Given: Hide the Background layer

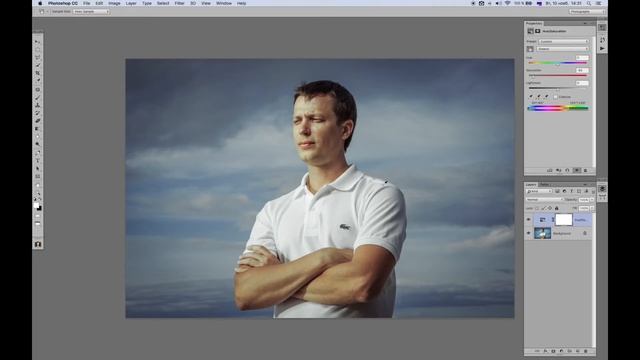Looking at the screenshot, I should [x=529, y=233].
